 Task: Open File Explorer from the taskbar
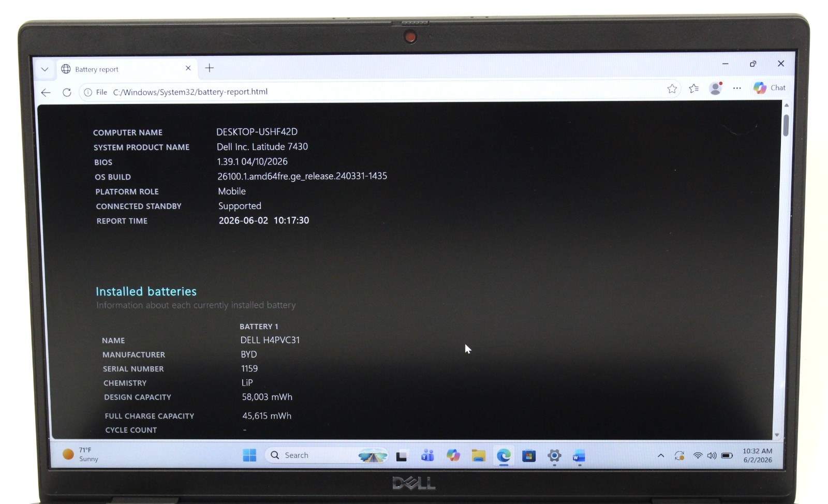479,456
